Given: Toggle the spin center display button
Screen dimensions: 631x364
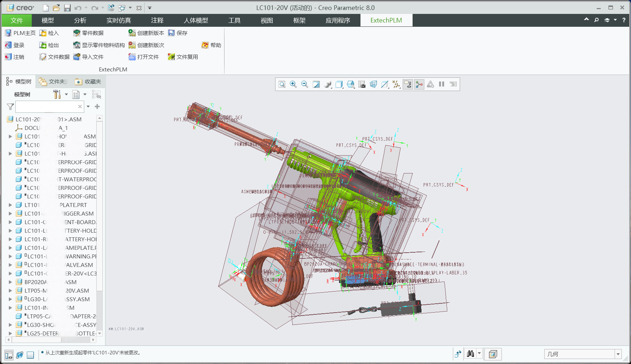Looking at the screenshot, I should click(x=419, y=84).
